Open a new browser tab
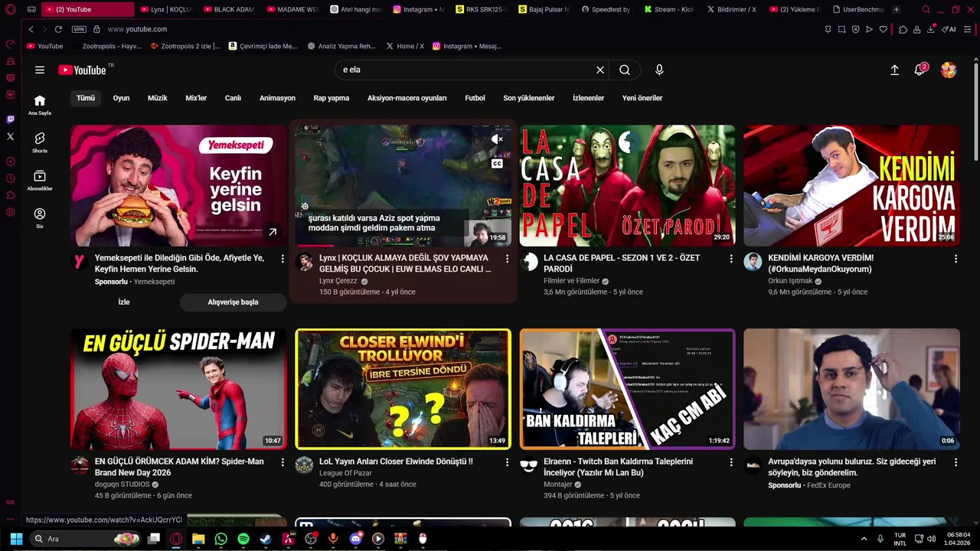This screenshot has width=980, height=551. 897,9
